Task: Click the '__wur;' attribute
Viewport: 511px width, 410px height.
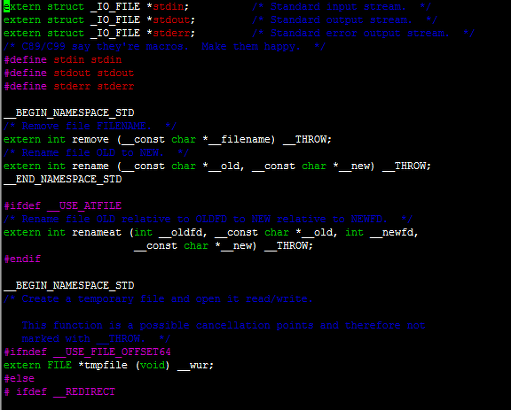Action: pos(195,365)
